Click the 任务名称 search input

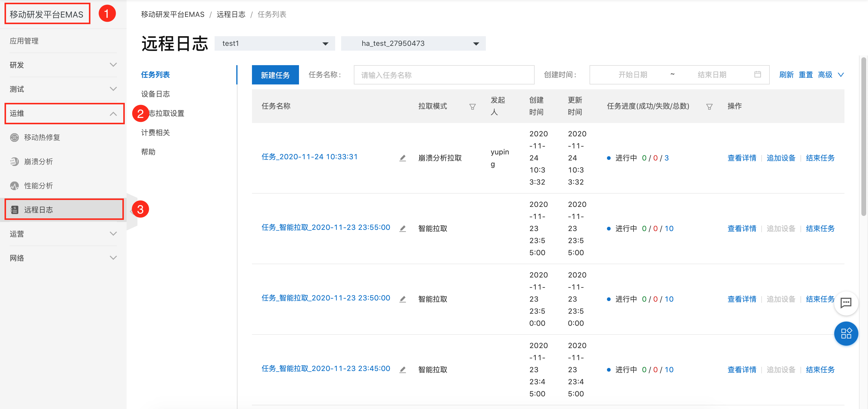point(444,75)
